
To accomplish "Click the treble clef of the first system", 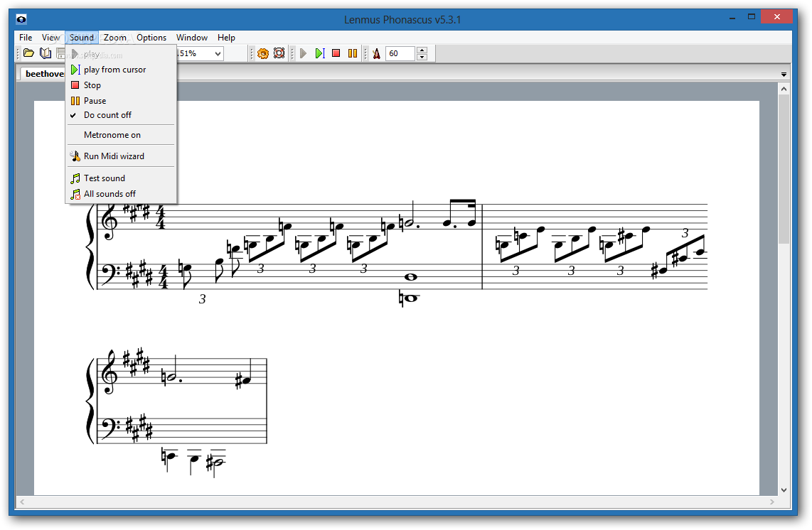I will coord(109,221).
